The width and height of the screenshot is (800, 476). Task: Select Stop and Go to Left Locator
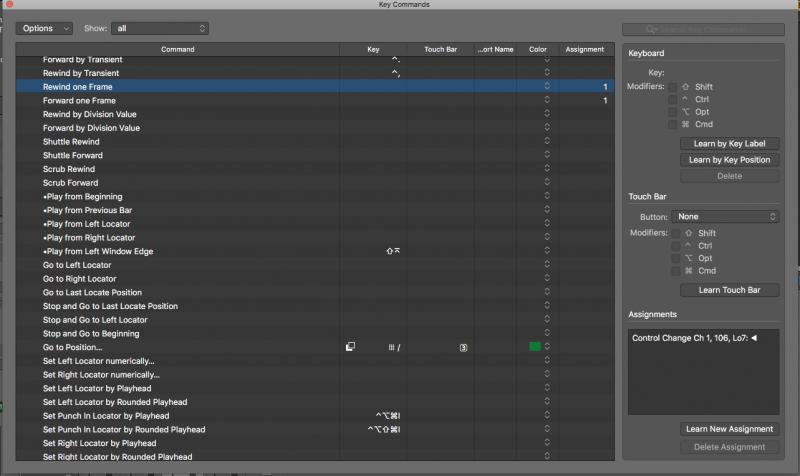[x=315, y=320]
